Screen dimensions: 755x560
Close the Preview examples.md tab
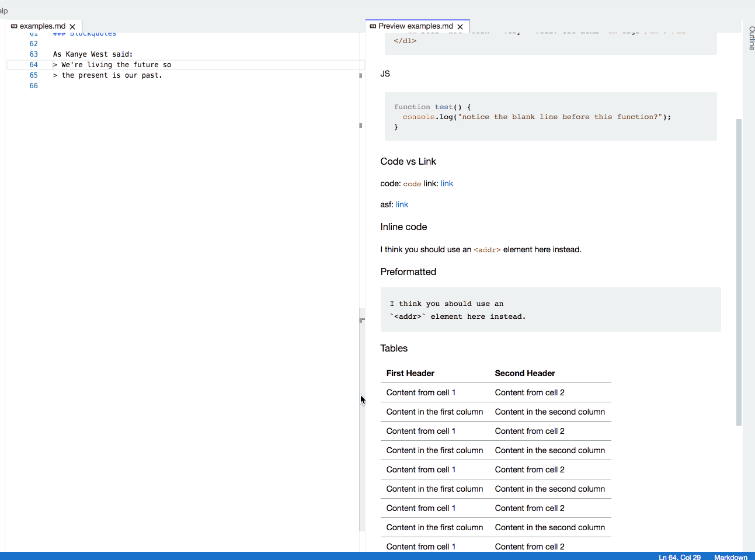(461, 26)
